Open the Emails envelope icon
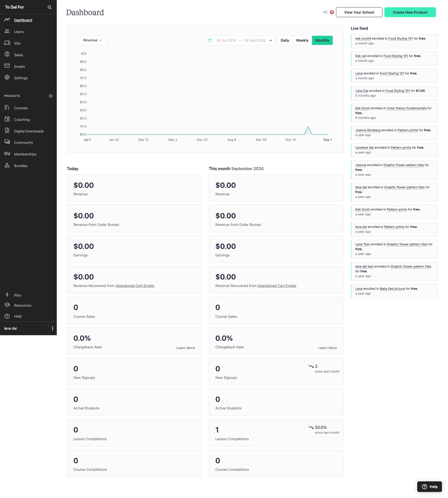The image size is (448, 498). 7,66
